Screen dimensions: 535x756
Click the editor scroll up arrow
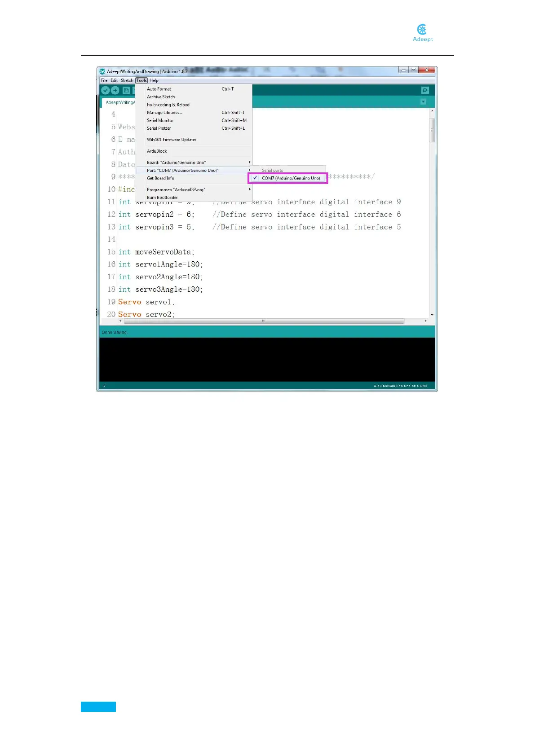point(432,111)
